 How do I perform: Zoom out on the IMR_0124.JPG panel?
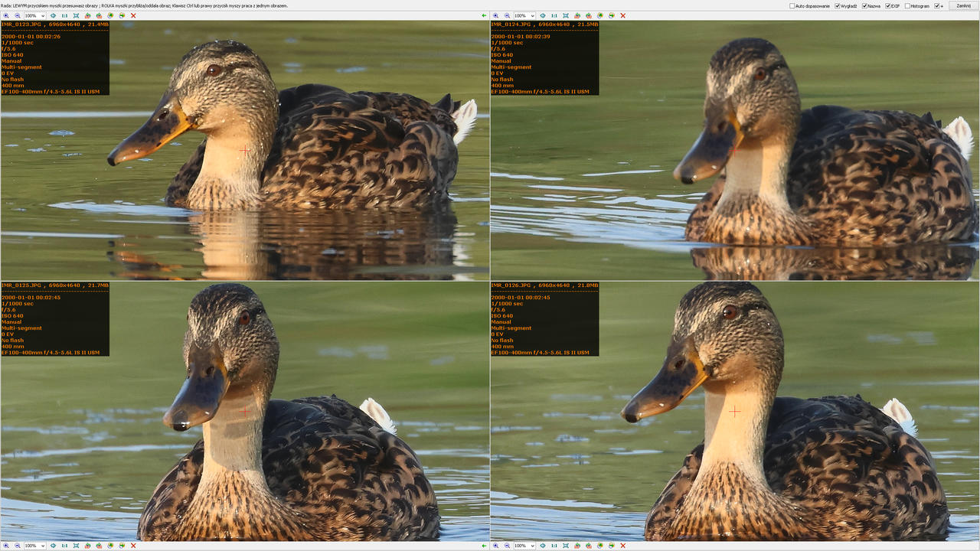tap(507, 15)
